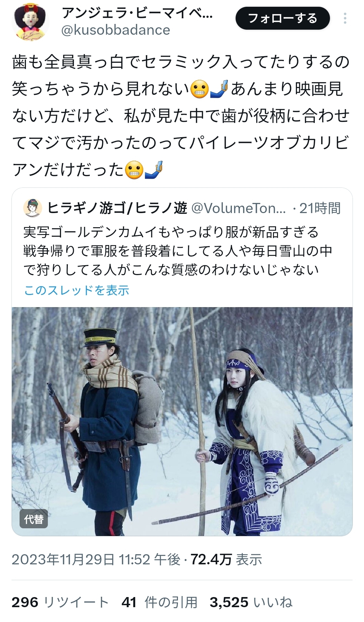The width and height of the screenshot is (364, 622).
Task: Tap the quoted author's small avatar
Action: 32,208
